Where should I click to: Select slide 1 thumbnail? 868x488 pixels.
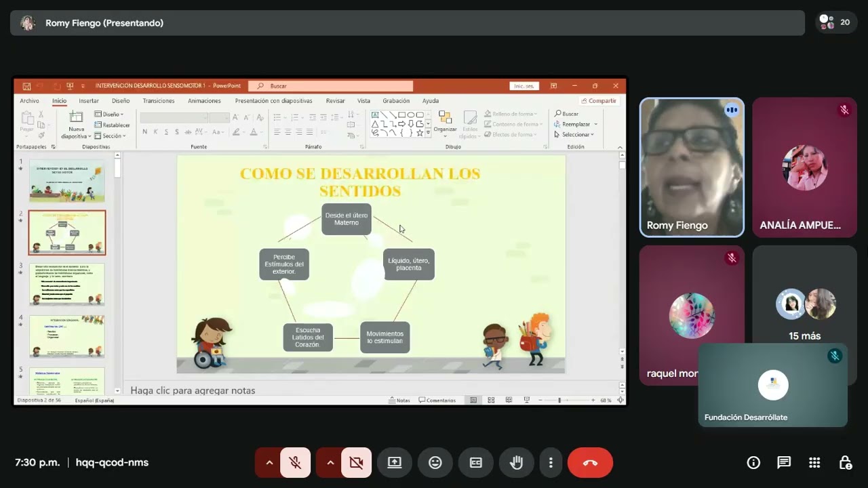[67, 181]
